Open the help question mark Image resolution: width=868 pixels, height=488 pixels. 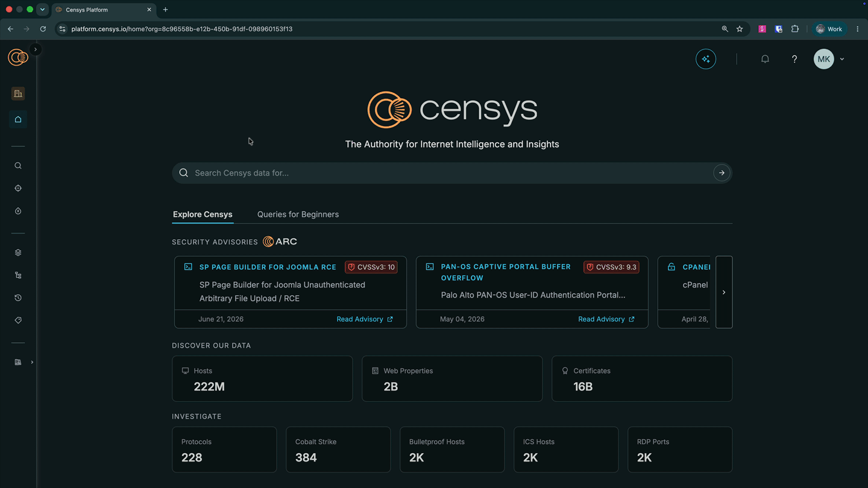coord(794,59)
